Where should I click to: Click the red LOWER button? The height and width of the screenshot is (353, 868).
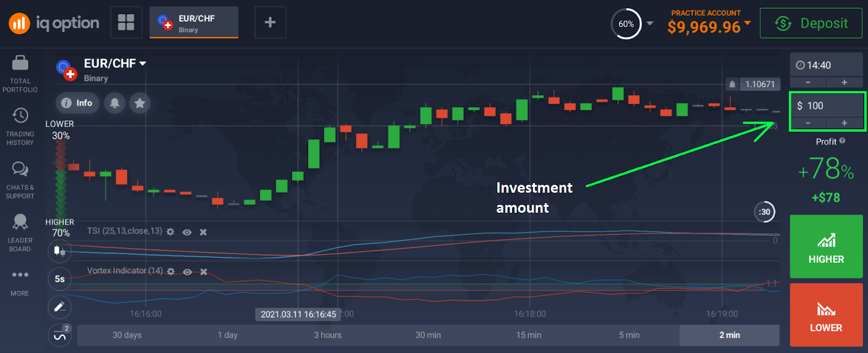pyautogui.click(x=826, y=315)
